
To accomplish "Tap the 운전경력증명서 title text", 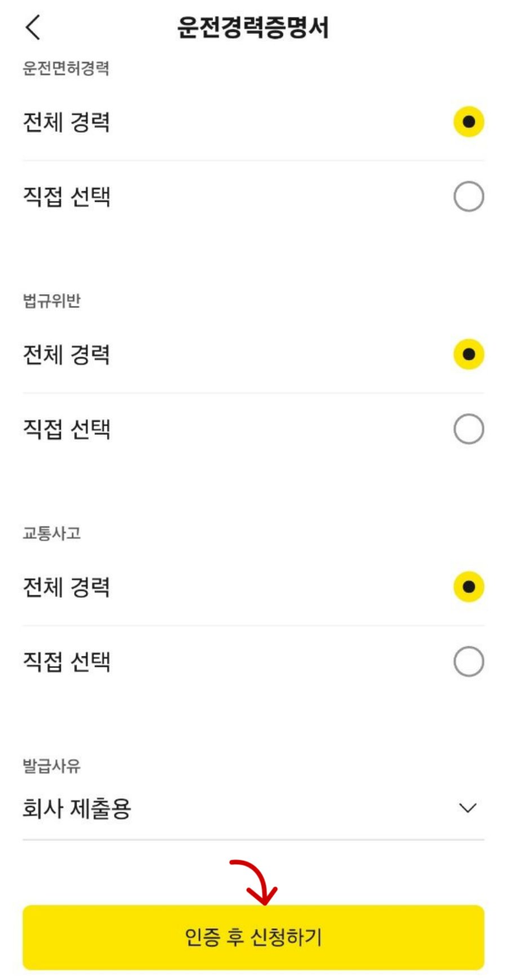I will [x=253, y=27].
